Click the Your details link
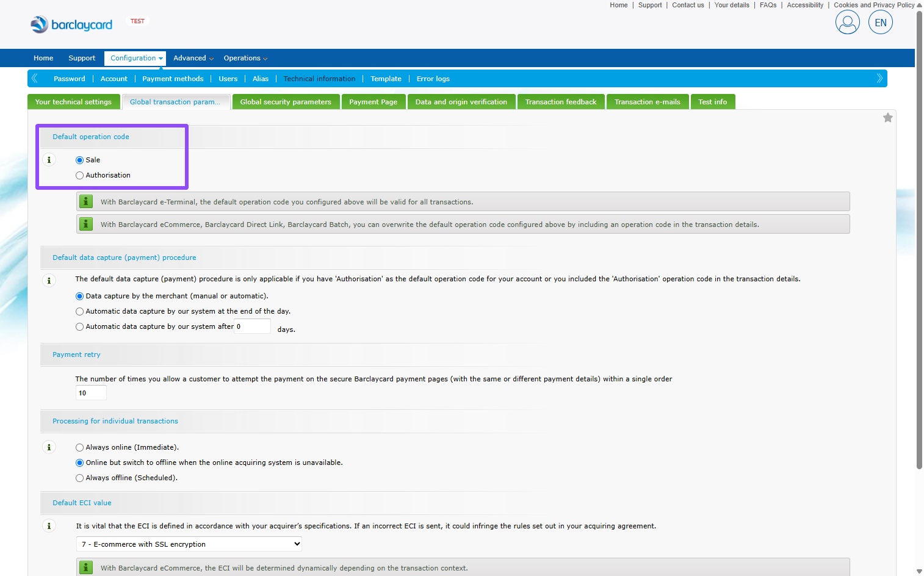The image size is (924, 576). 732,5
